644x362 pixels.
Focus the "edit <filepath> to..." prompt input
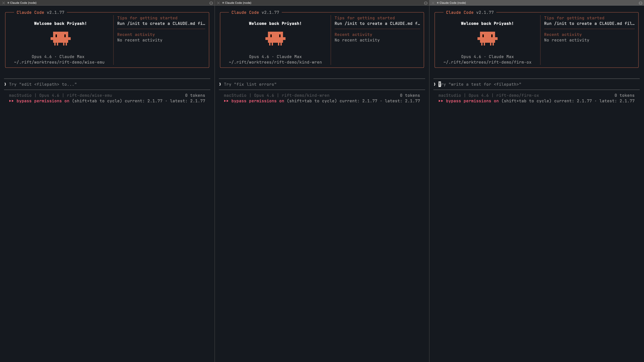click(x=43, y=84)
